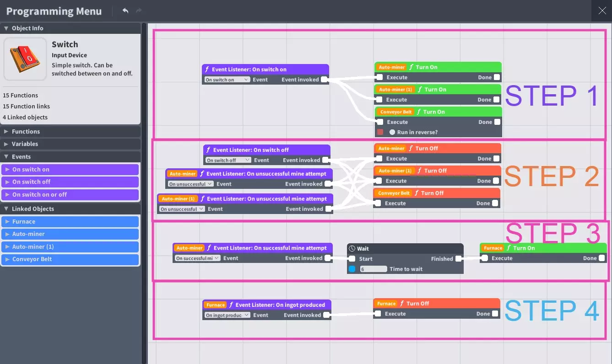Click the clock icon on the Wait node
Viewport: 612px width, 364px height.
[352, 249]
